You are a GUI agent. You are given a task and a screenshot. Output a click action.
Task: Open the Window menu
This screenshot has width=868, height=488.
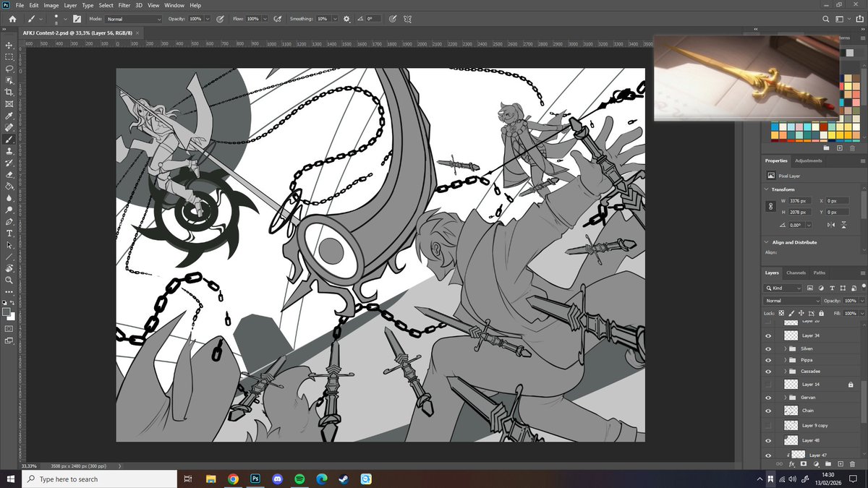(x=174, y=5)
